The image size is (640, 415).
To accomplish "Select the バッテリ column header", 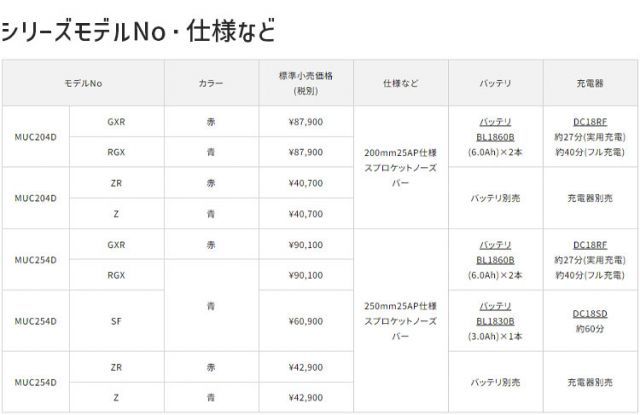I will point(496,83).
